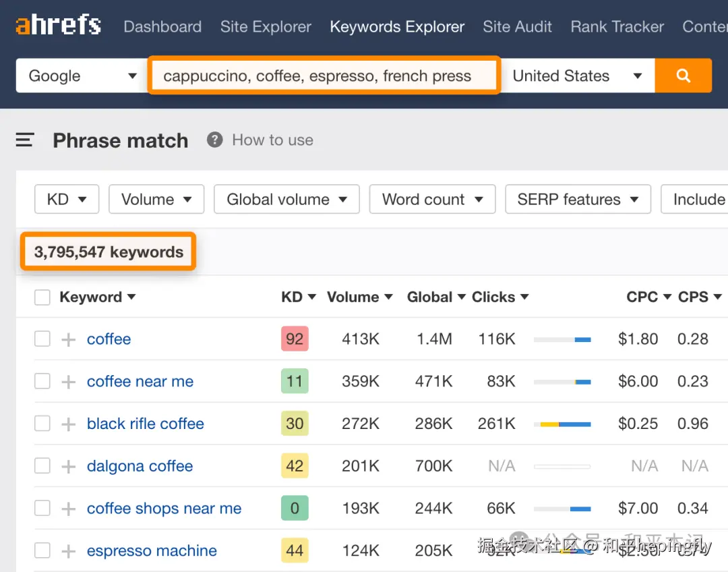Add espresso machine with plus icon
Viewport: 728px width, 572px height.
(69, 550)
